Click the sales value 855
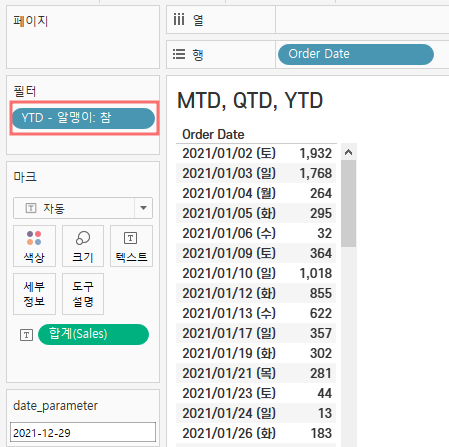 point(321,293)
